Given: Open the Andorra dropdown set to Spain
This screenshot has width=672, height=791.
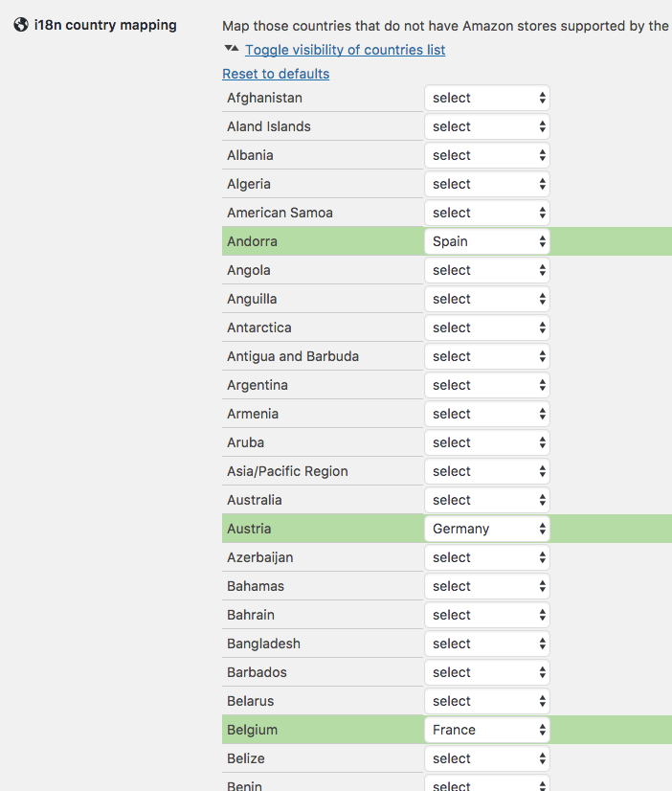Looking at the screenshot, I should point(487,241).
